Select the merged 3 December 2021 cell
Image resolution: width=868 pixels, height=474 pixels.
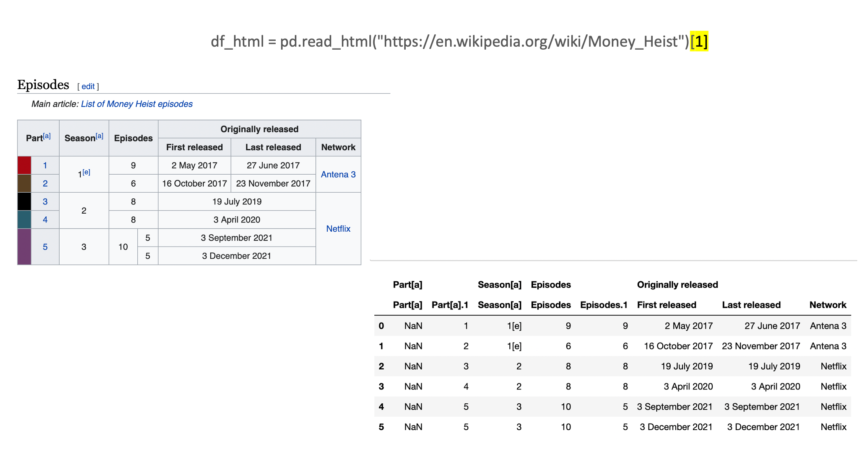pyautogui.click(x=237, y=256)
